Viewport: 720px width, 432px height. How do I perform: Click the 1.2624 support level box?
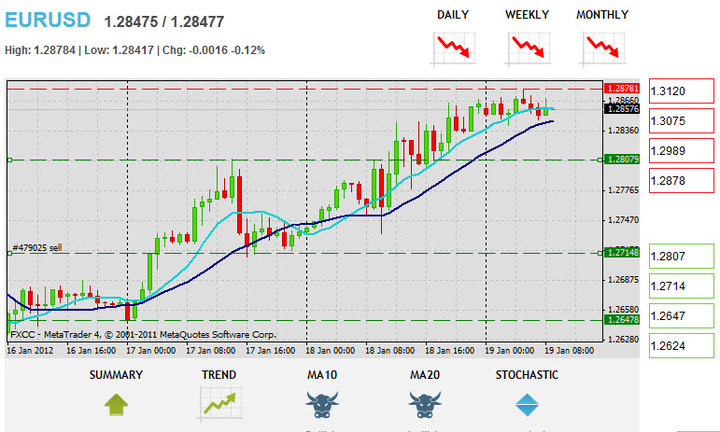click(x=683, y=346)
